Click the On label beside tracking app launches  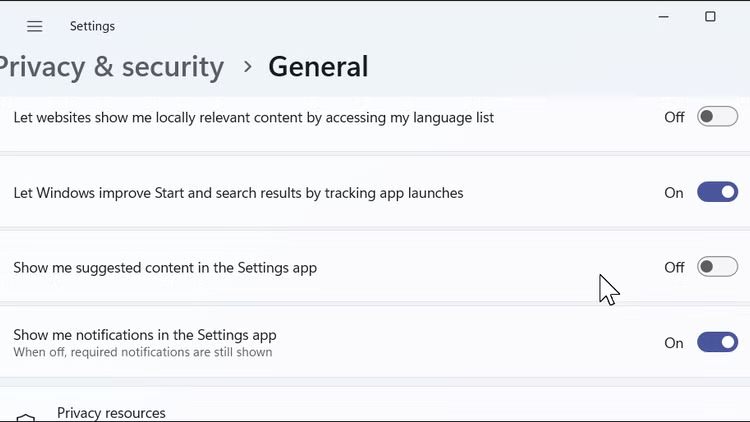(x=674, y=193)
